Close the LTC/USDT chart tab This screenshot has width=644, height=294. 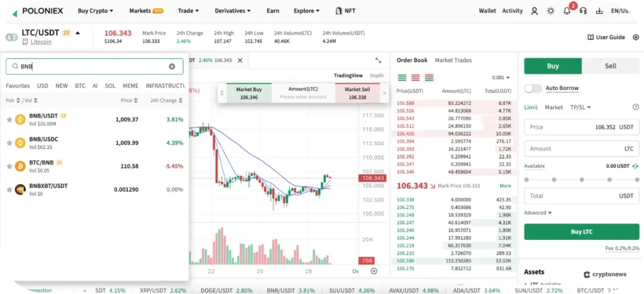tap(240, 60)
